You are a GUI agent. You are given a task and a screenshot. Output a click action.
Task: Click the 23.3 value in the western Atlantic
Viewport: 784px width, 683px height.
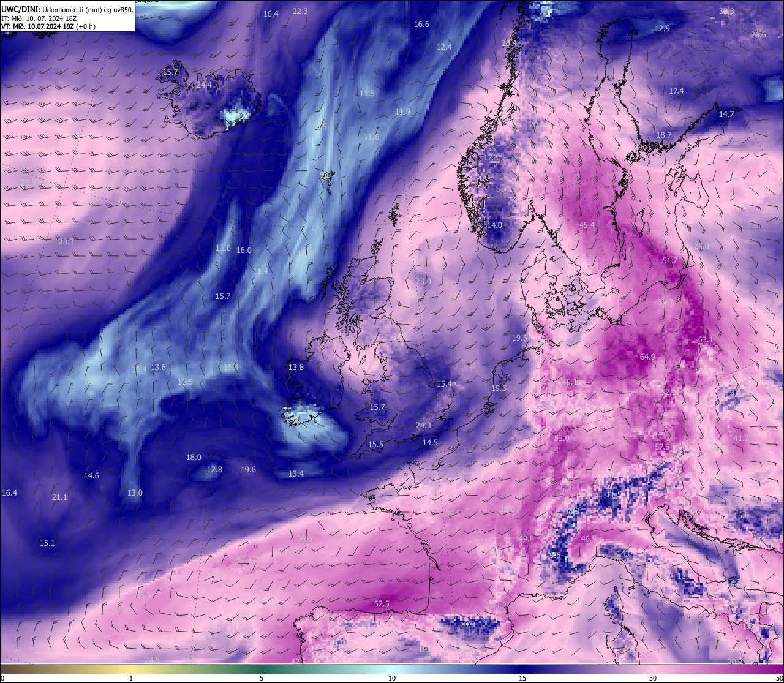[x=66, y=242]
